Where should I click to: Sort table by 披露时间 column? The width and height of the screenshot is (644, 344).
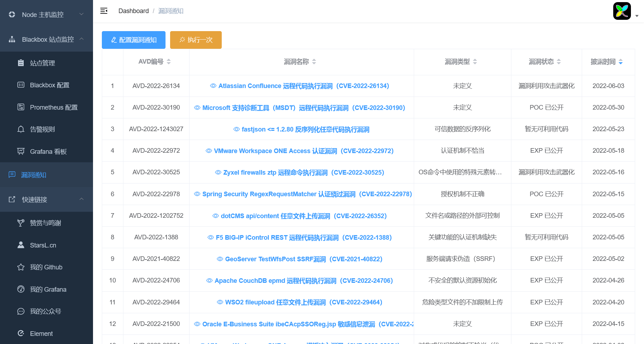click(621, 62)
